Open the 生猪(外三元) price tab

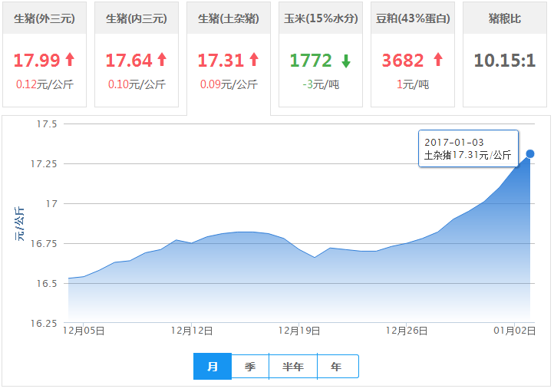click(45, 54)
